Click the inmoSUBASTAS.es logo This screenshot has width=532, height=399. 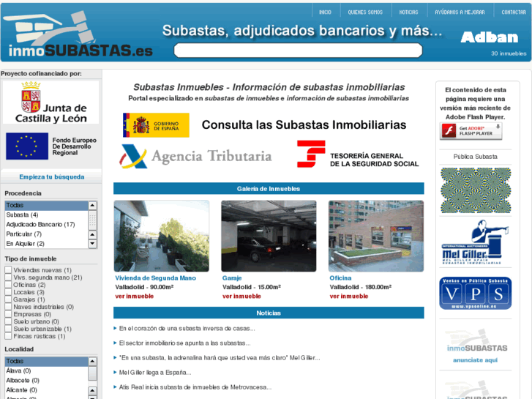[78, 34]
